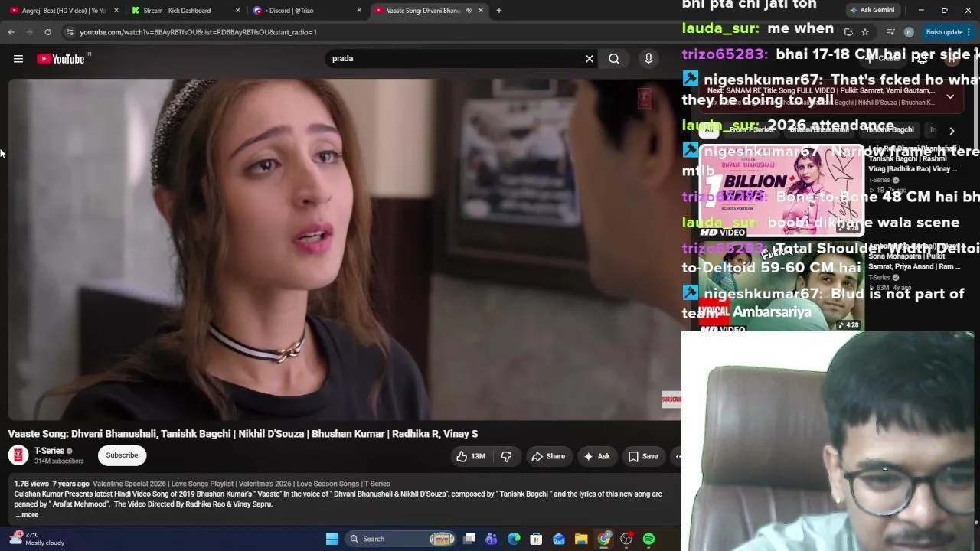The width and height of the screenshot is (980, 551).
Task: Select the All filter chip
Action: 709,130
